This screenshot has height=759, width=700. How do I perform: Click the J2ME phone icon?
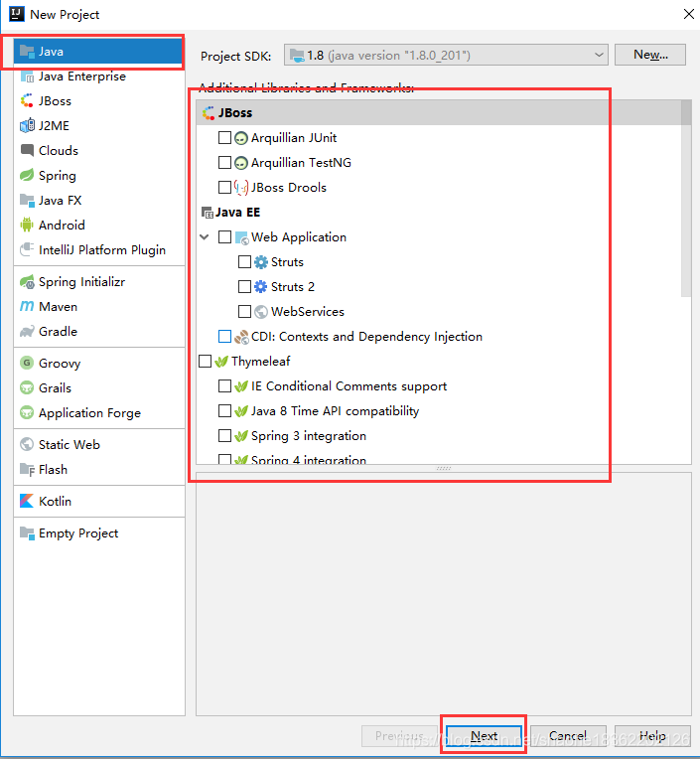point(27,126)
